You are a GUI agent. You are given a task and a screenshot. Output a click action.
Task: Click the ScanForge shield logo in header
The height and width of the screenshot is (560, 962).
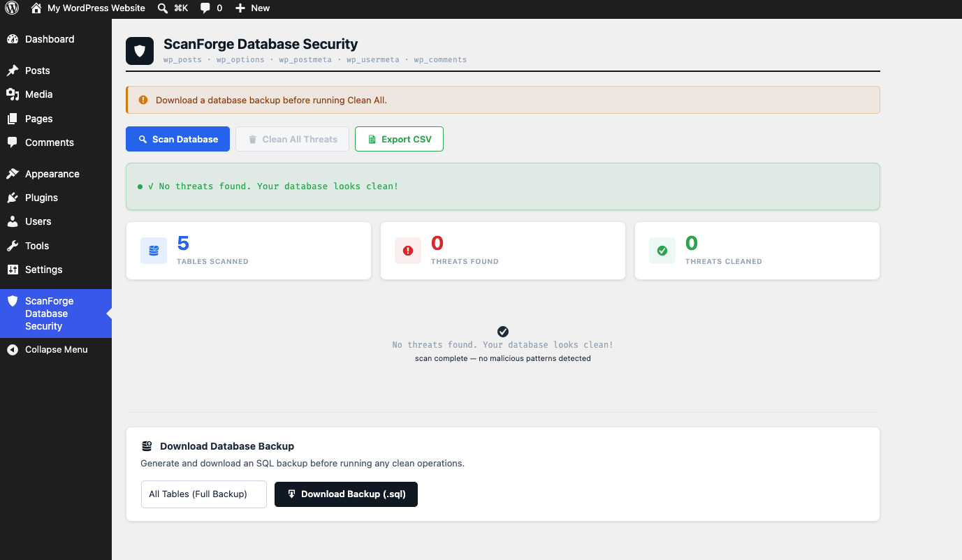pyautogui.click(x=140, y=51)
